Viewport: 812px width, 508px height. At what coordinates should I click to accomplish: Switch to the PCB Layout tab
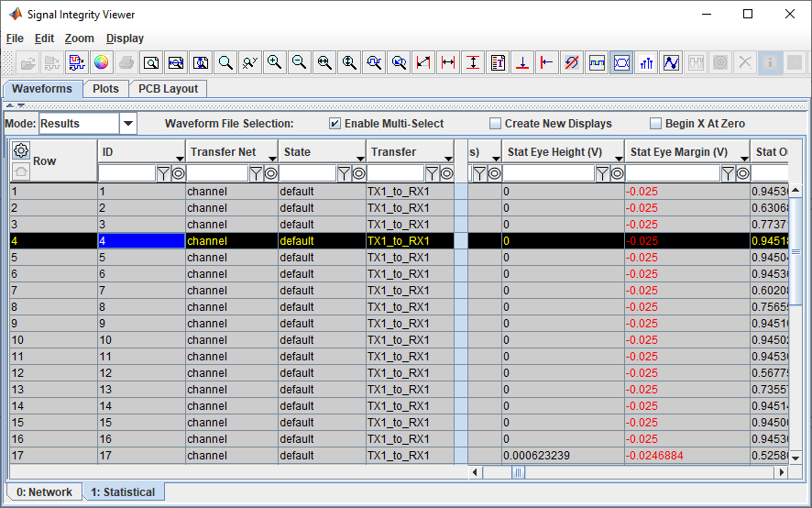pyautogui.click(x=168, y=89)
